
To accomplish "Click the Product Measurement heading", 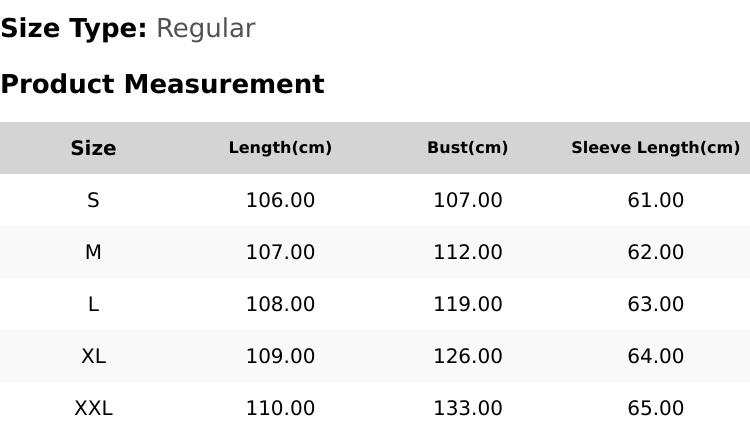I will 163,84.
